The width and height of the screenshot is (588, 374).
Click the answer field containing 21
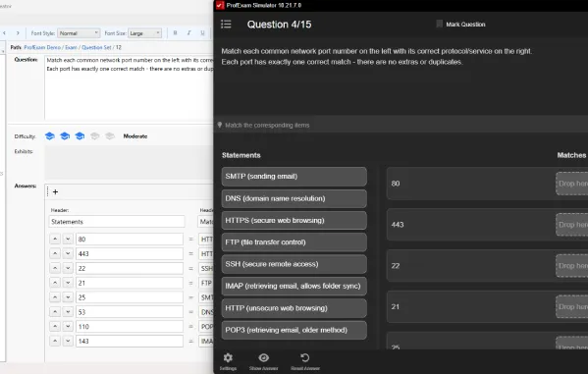(x=130, y=283)
